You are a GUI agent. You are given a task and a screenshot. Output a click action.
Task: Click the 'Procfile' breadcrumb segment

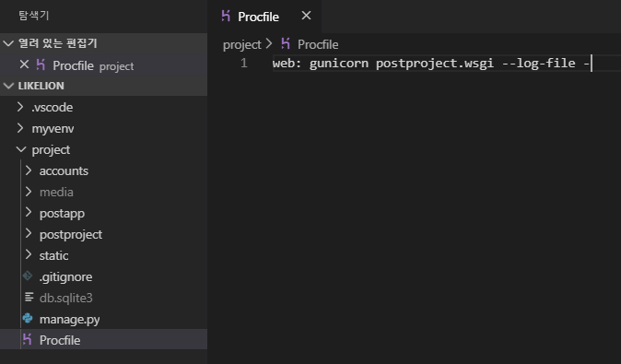coord(318,44)
